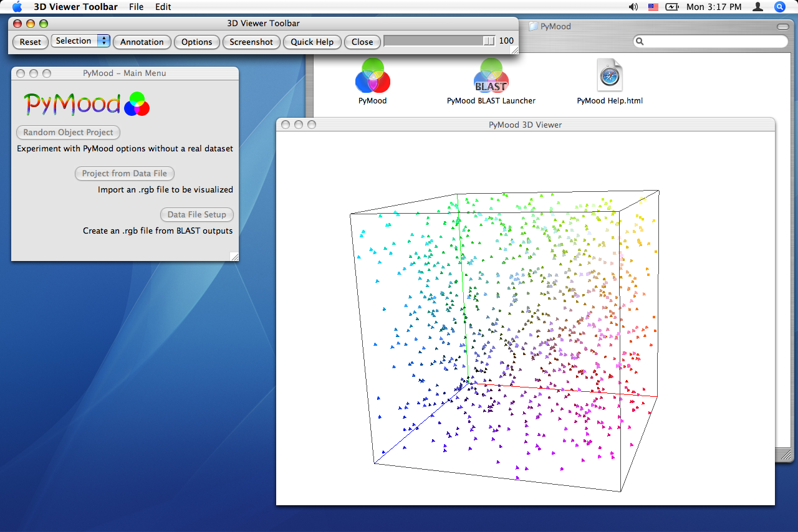Minimize the 3D Viewer Toolbar window (yellow button)
Screen dimensions: 798x532
[30, 24]
